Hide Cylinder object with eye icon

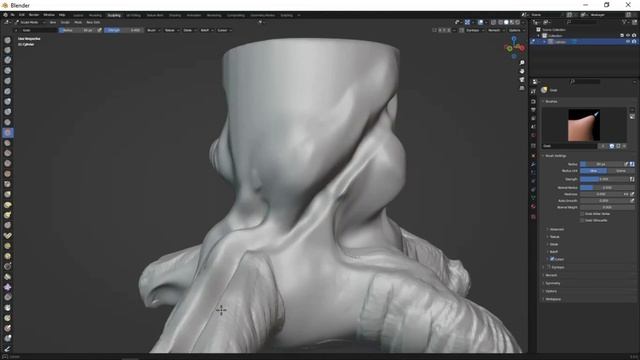pyautogui.click(x=628, y=42)
